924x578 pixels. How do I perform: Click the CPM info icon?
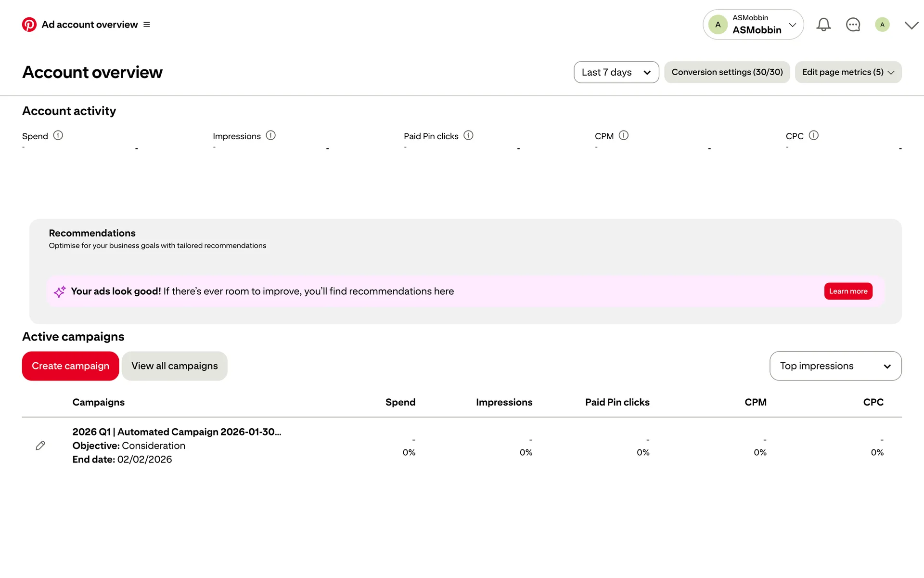coord(624,135)
